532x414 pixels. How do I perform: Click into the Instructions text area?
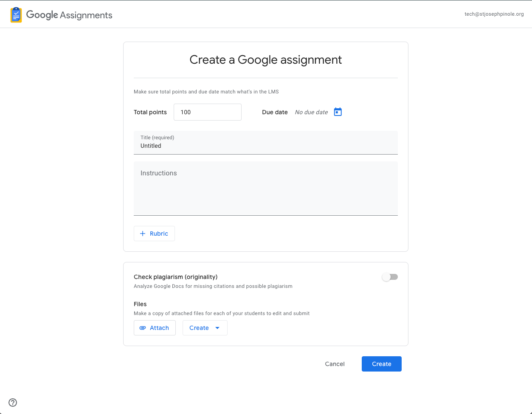[266, 189]
